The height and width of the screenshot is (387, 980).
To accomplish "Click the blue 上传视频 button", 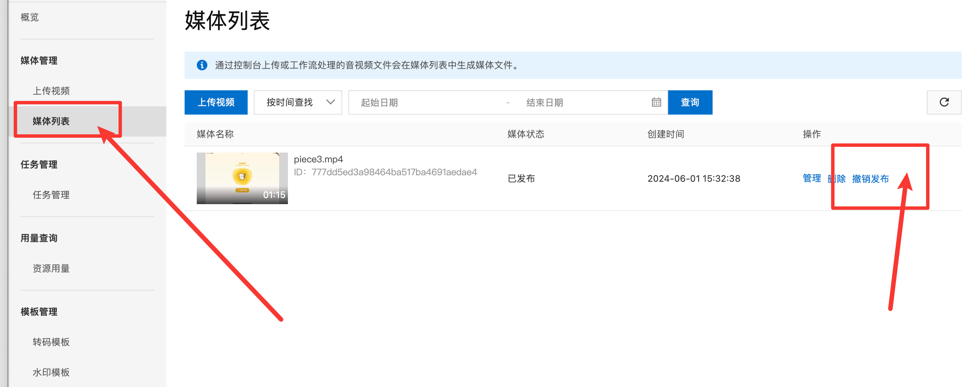I will 216,102.
